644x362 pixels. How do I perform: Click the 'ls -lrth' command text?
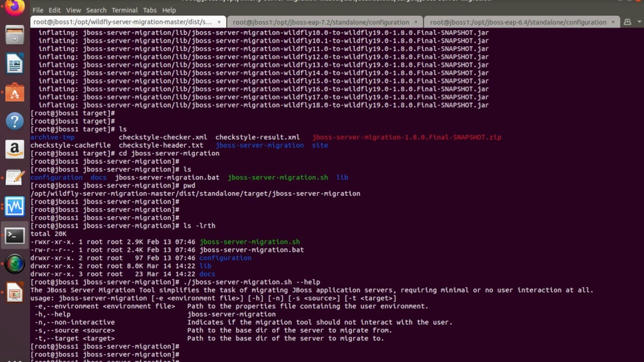point(199,226)
